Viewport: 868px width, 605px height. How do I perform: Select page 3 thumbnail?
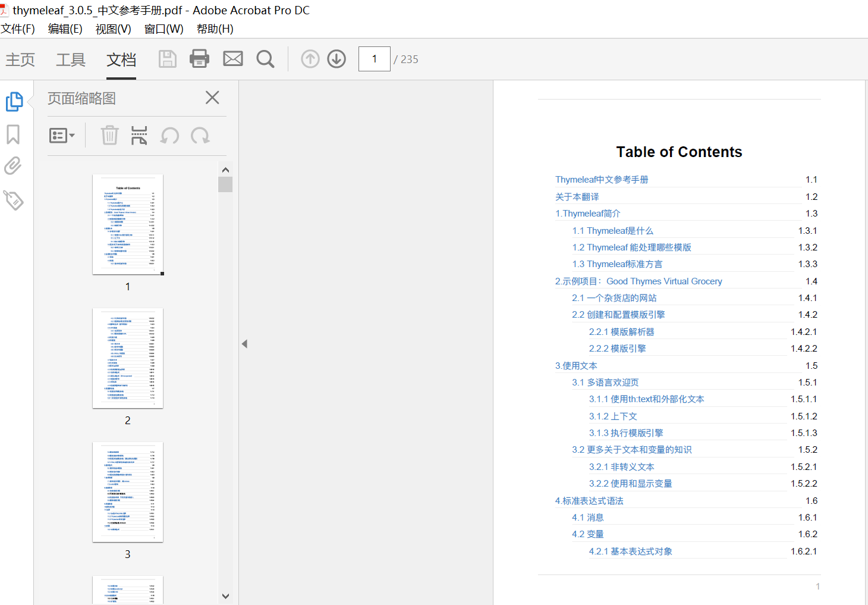(128, 492)
